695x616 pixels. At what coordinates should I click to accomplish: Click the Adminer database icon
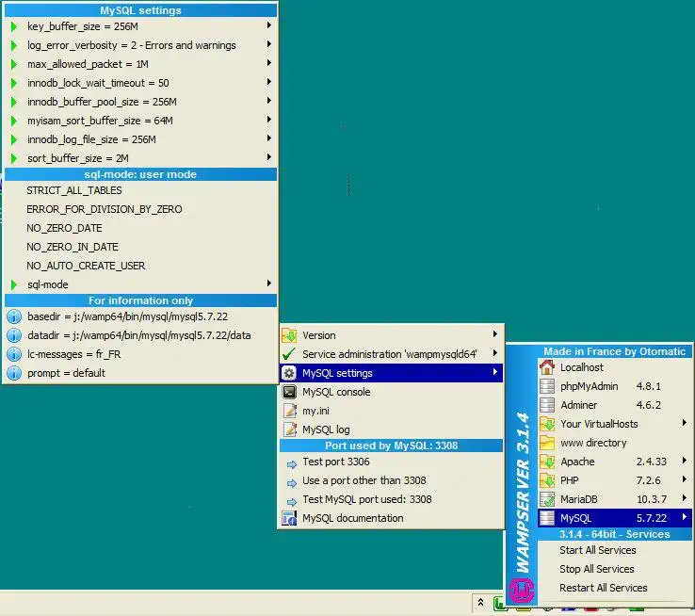[547, 405]
